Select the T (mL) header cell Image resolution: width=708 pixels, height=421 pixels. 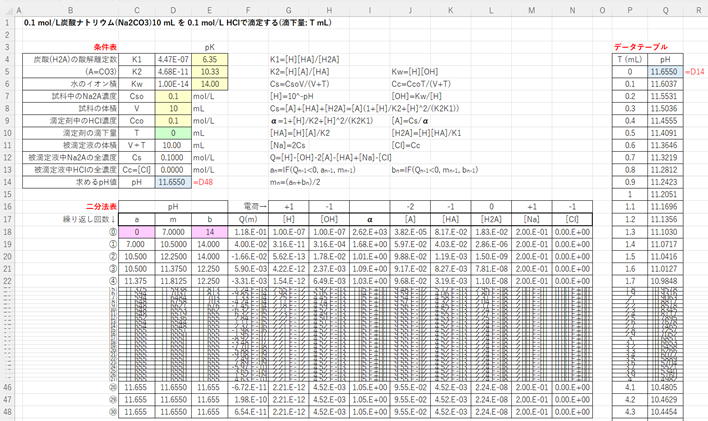coord(630,59)
